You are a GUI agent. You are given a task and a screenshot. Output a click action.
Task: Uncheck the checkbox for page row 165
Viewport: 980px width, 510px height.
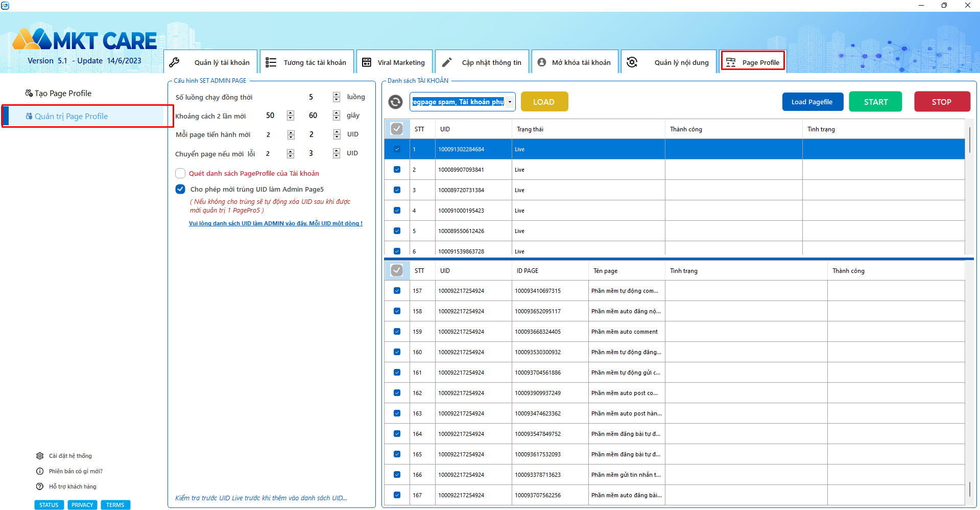click(397, 454)
